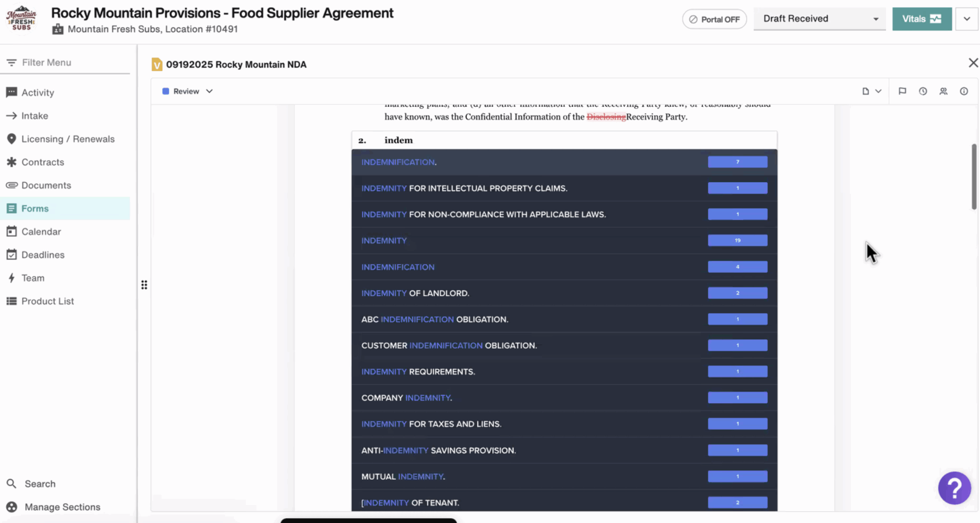Open Contracts in the sidebar
980x523 pixels.
tap(42, 162)
